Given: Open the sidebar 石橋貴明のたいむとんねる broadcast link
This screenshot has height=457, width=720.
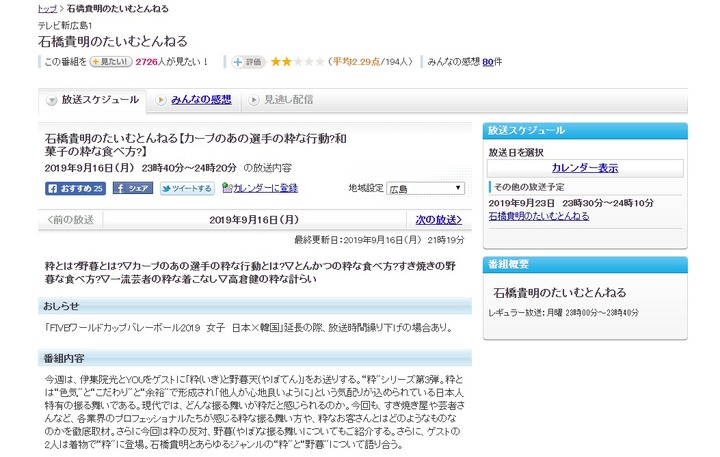Looking at the screenshot, I should click(x=539, y=216).
